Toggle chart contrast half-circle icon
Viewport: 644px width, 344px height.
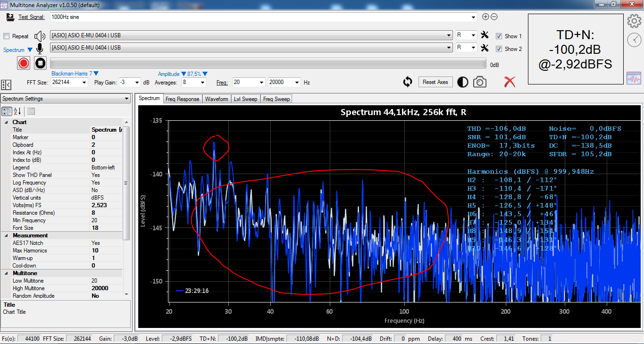coord(463,82)
